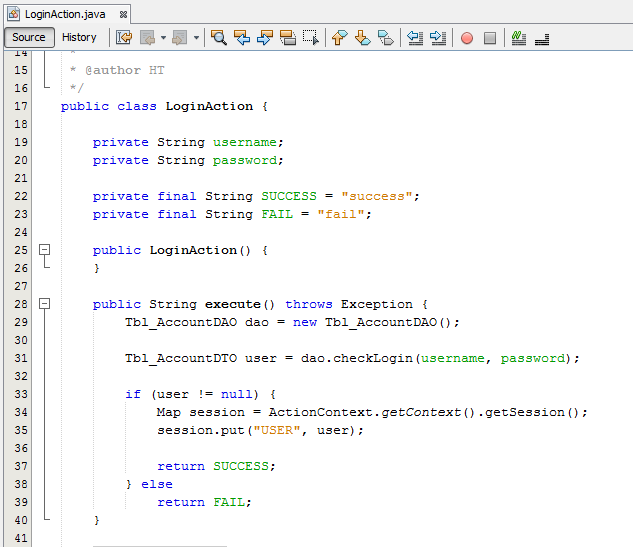
Task: Click Find Selection magnifier icon
Action: click(219, 38)
